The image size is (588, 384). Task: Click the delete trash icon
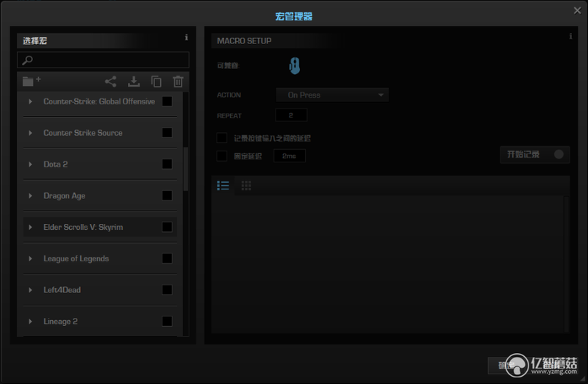click(x=178, y=81)
